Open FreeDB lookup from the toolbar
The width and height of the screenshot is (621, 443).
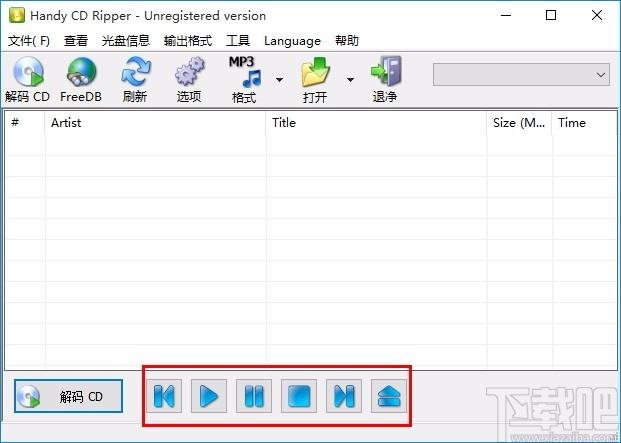point(81,80)
